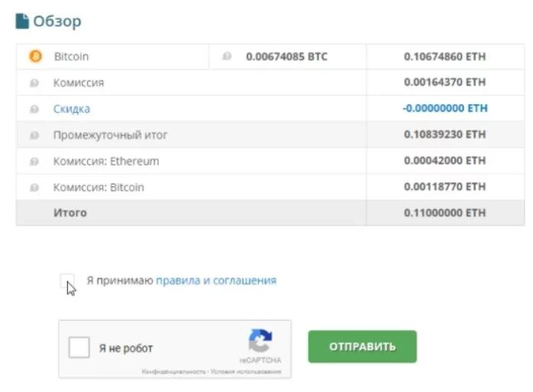Click the -0.00000000 ETH discount value

pyautogui.click(x=445, y=108)
